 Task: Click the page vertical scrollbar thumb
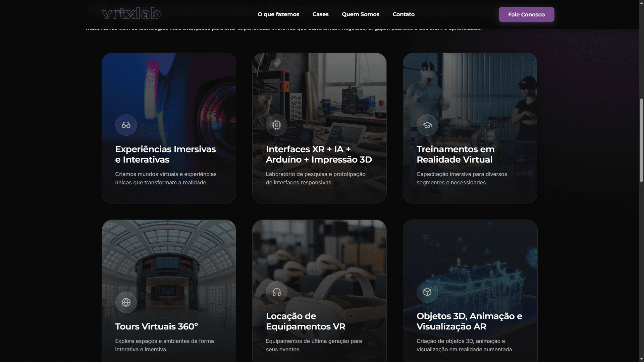pos(641,140)
